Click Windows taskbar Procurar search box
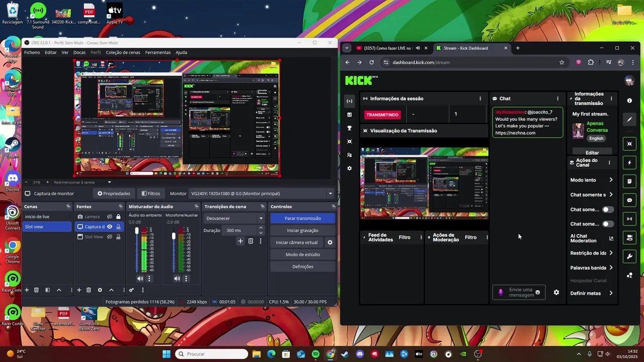Image resolution: width=644 pixels, height=362 pixels. tap(211, 354)
